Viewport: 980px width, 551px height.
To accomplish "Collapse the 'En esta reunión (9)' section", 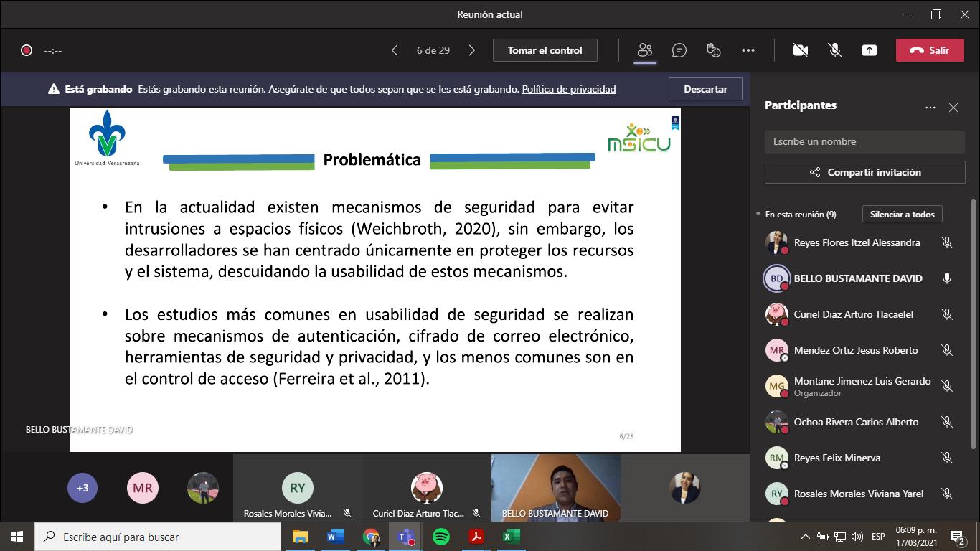I will (x=758, y=215).
